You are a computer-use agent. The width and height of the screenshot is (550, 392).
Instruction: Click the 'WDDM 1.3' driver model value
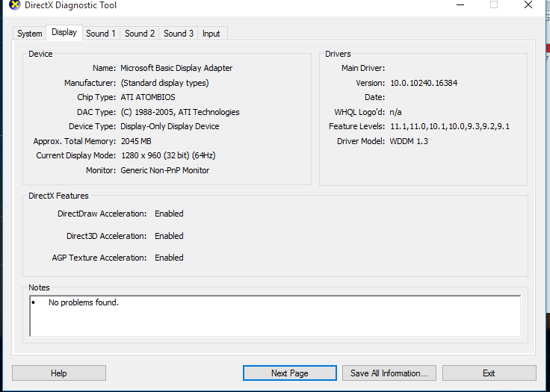409,141
